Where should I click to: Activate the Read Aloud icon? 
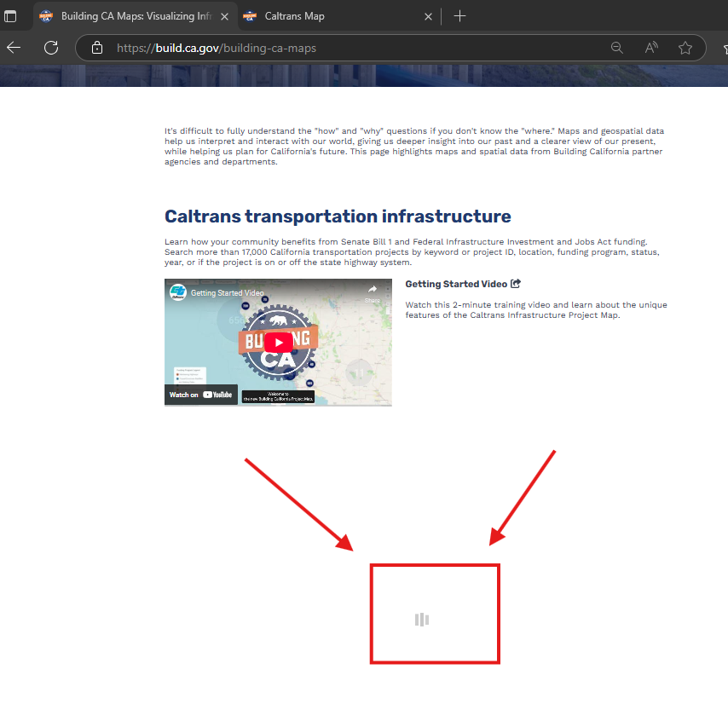(651, 48)
